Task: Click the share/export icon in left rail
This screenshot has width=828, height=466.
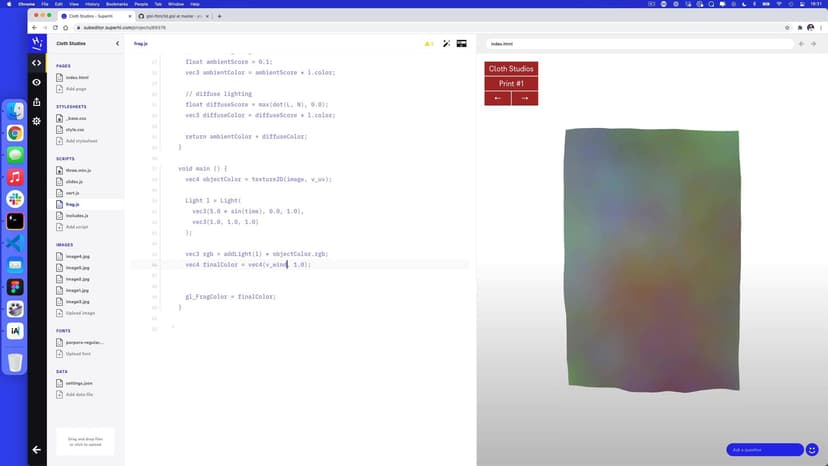Action: pyautogui.click(x=37, y=101)
